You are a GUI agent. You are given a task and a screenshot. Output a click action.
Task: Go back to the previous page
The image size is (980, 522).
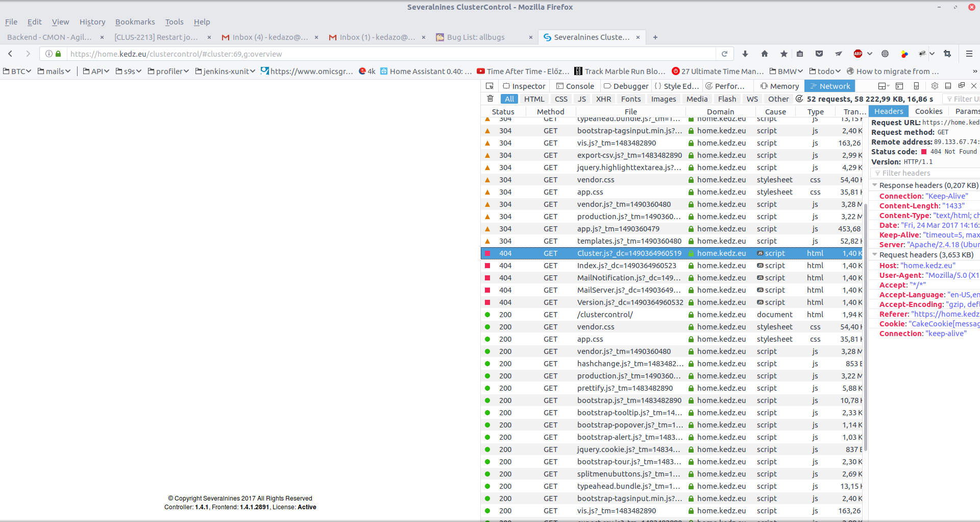pos(10,54)
